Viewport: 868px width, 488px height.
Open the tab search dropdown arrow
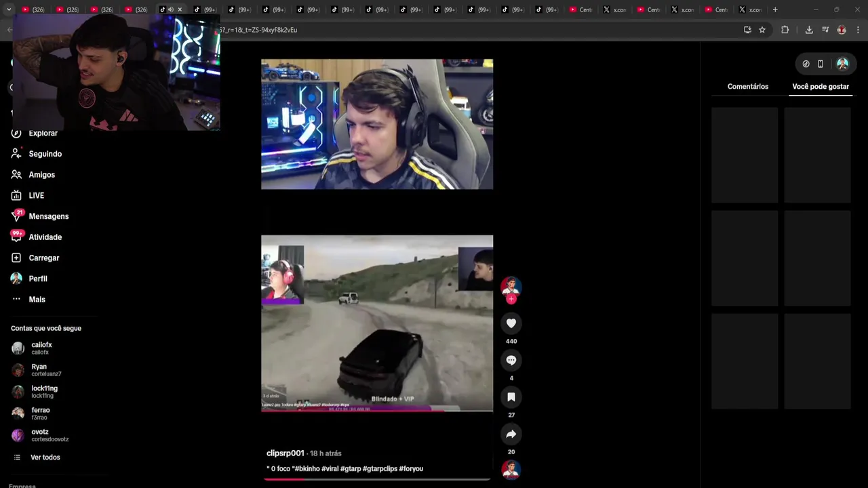(x=9, y=9)
